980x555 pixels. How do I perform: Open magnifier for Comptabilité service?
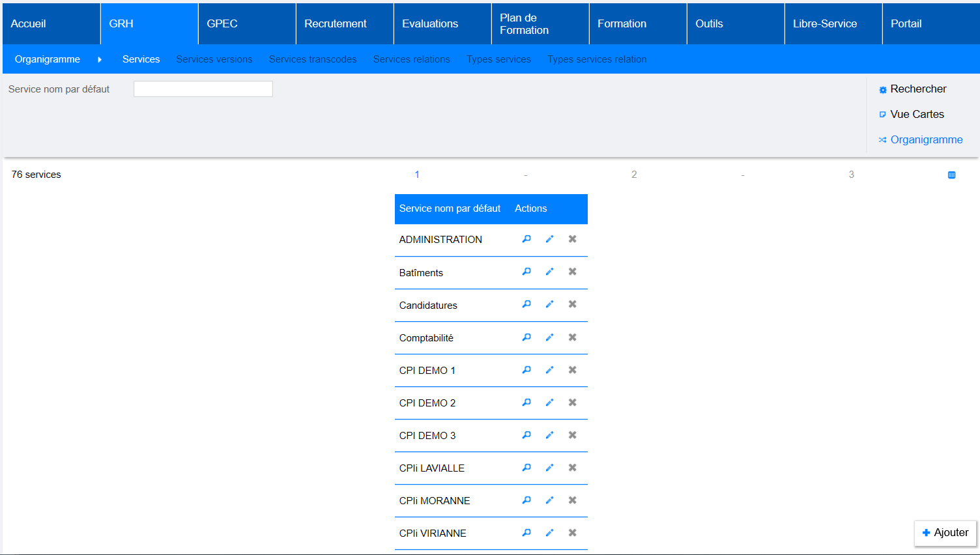coord(526,337)
